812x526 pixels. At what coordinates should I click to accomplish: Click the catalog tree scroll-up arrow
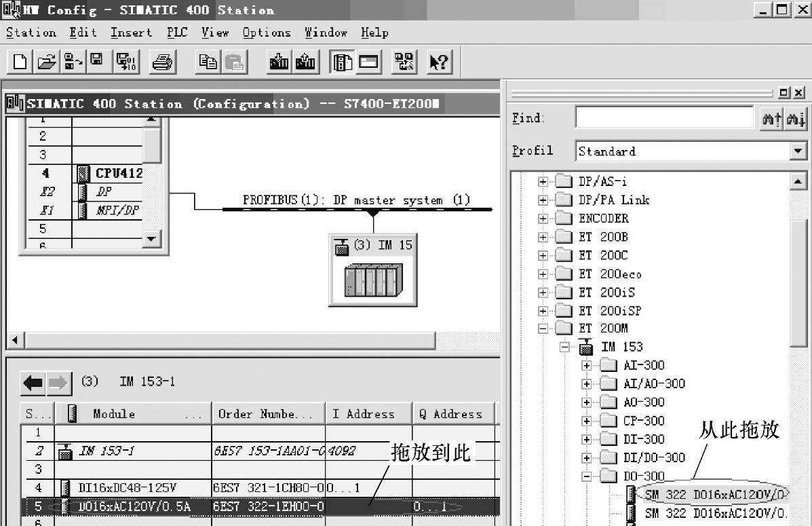pos(798,181)
